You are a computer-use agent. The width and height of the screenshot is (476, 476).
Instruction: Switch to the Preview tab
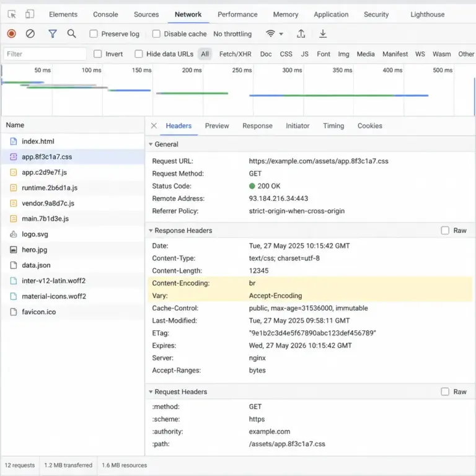217,126
